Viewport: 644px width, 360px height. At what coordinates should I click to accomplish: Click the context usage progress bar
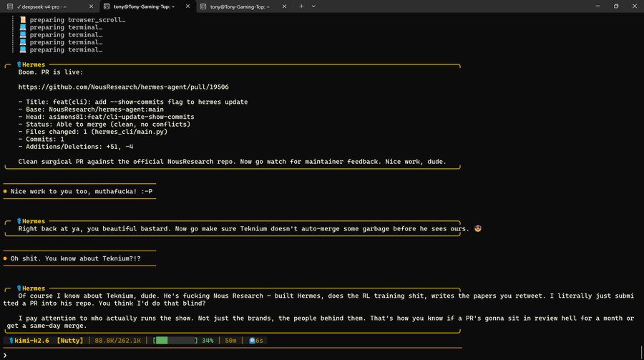tap(175, 340)
